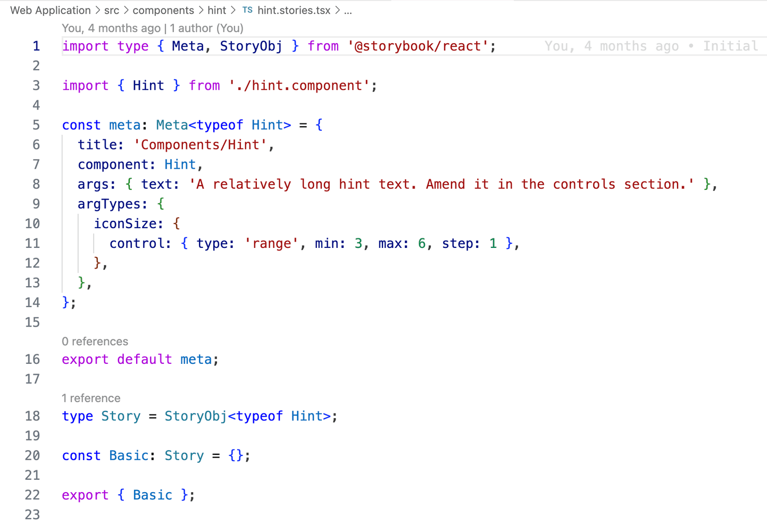
Task: Open the breadcrumb ellipsis symbol picker
Action: click(x=348, y=10)
